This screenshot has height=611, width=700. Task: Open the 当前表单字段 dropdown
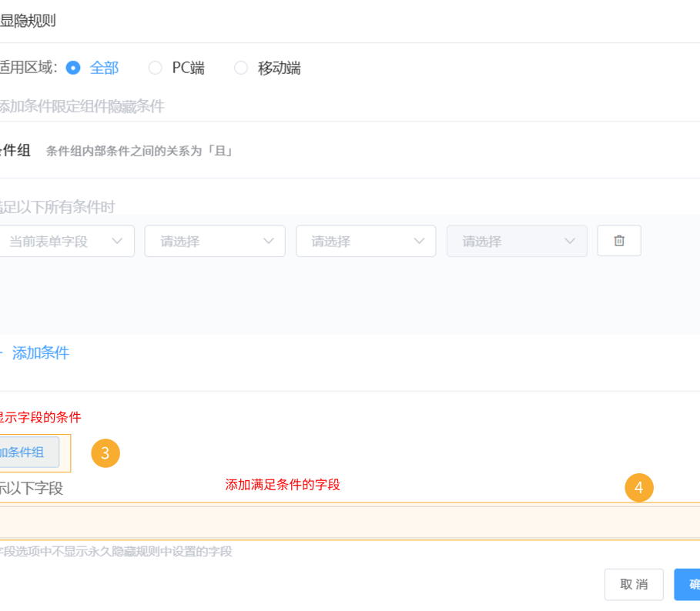[x=66, y=242]
